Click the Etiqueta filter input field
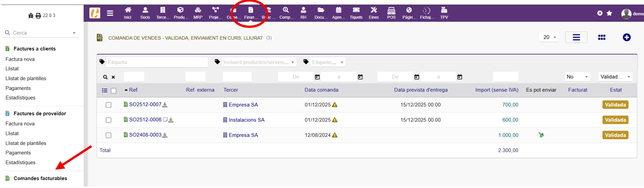This screenshot has width=644, height=188. pos(156,62)
